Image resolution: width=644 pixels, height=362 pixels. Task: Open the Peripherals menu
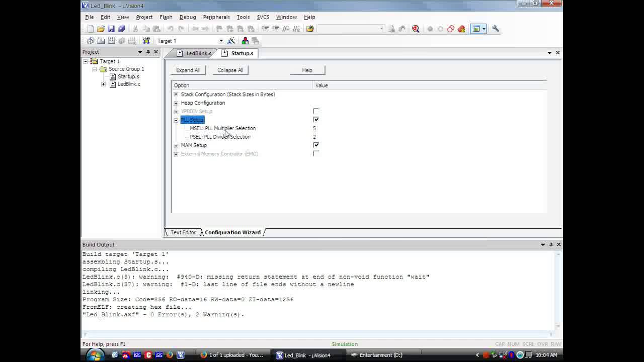pyautogui.click(x=216, y=17)
